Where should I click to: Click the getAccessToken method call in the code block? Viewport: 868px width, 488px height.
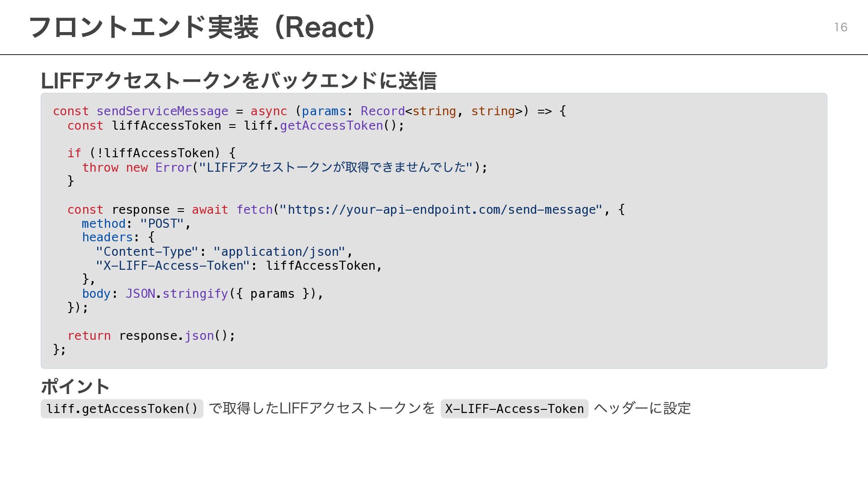(331, 126)
